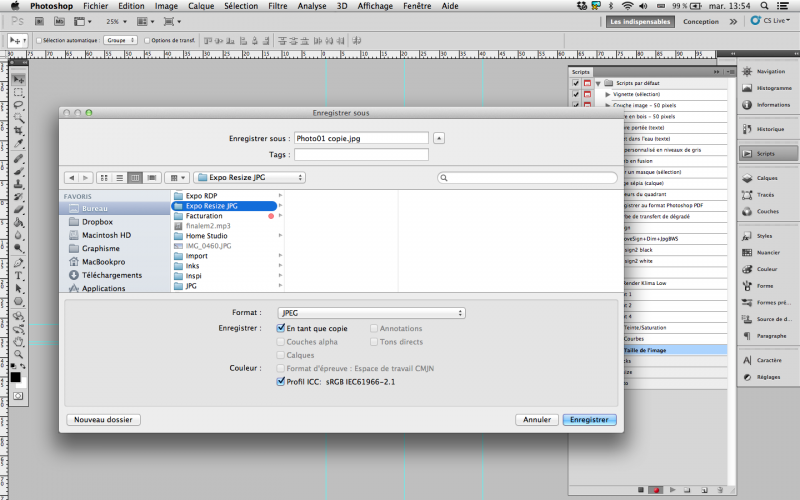The width and height of the screenshot is (800, 500).
Task: Select the Rectangular Marquee tool
Action: (x=18, y=92)
